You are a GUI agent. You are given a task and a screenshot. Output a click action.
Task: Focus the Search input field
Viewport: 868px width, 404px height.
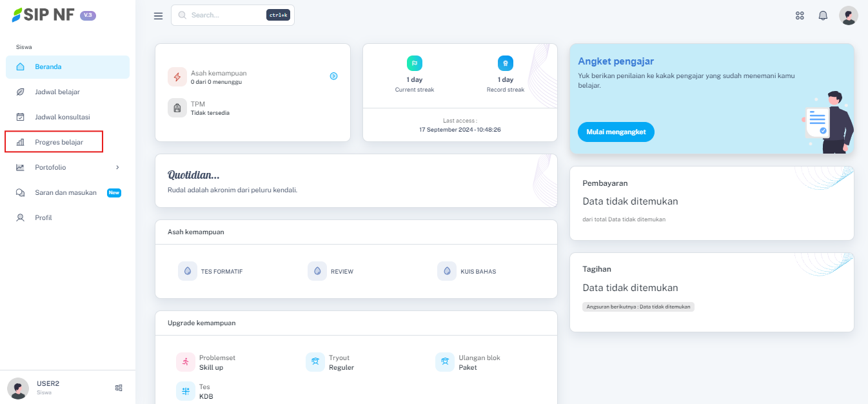click(226, 15)
